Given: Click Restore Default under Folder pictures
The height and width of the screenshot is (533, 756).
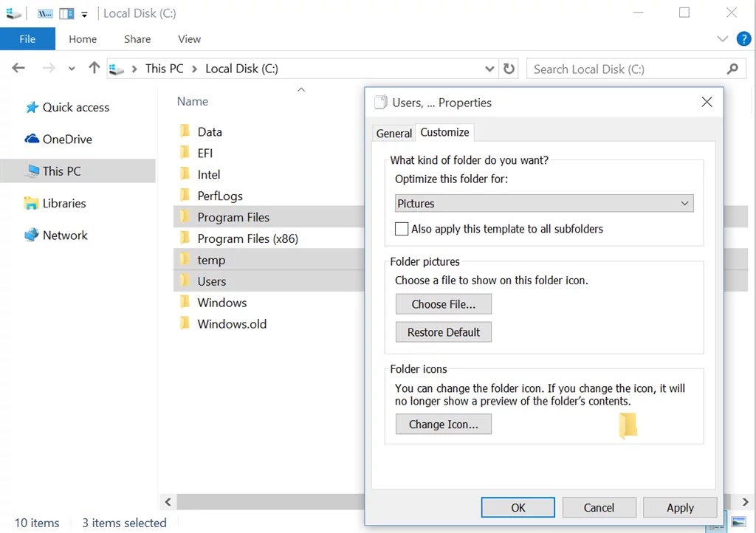Looking at the screenshot, I should point(443,331).
